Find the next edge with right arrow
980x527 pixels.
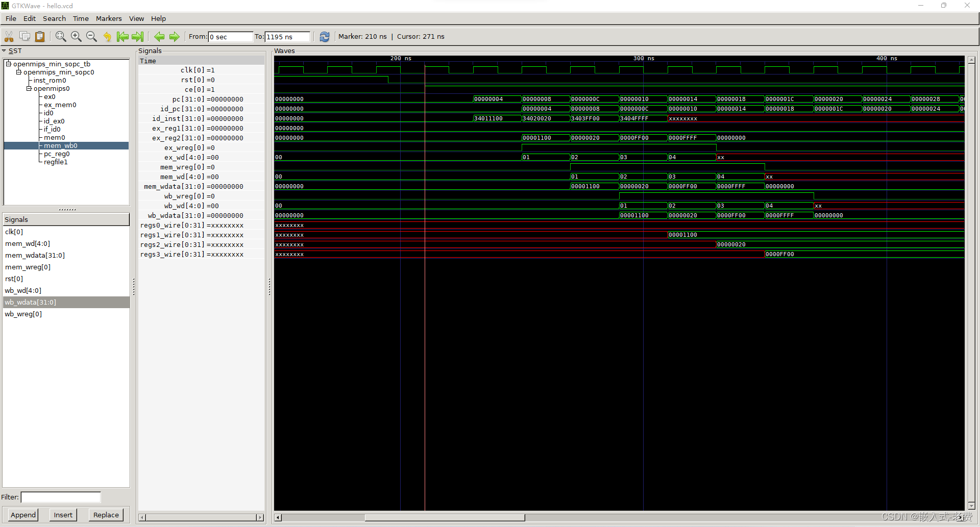[x=175, y=36]
